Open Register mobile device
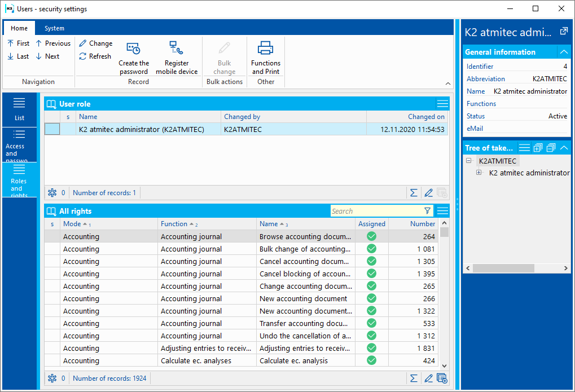575x392 pixels. point(176,50)
